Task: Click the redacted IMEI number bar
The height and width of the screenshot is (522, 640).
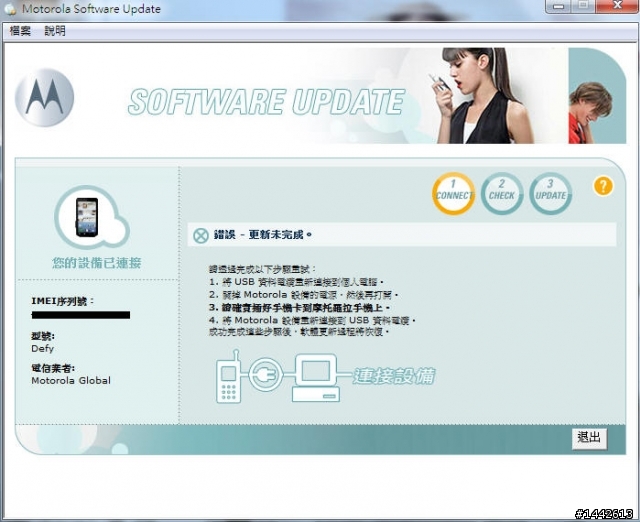Action: point(81,315)
